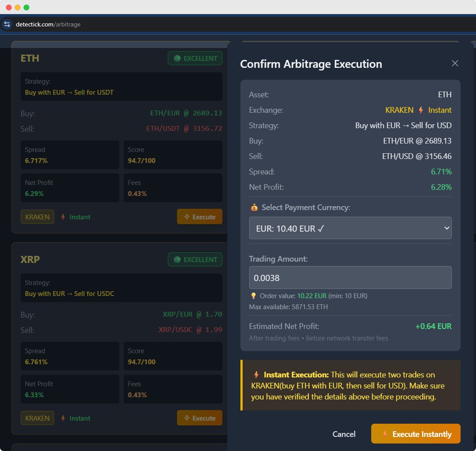
Task: Click Execute on the XRP card
Action: 199,418
